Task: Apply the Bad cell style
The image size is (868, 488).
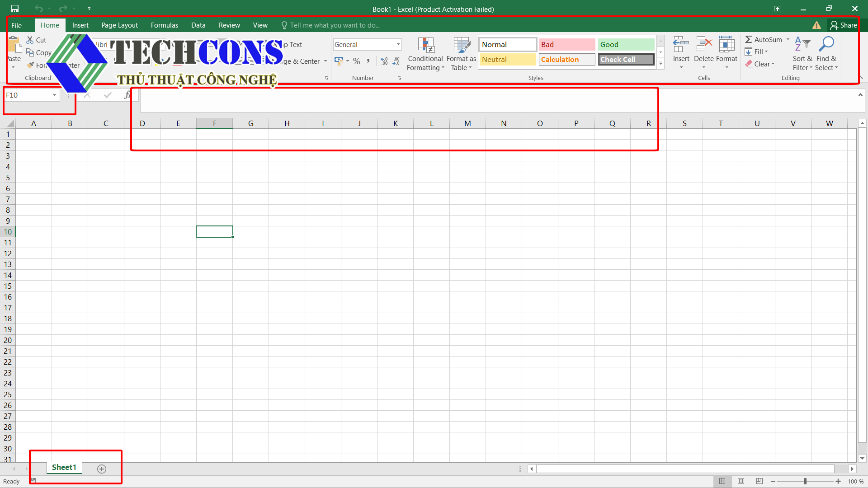Action: tap(567, 44)
